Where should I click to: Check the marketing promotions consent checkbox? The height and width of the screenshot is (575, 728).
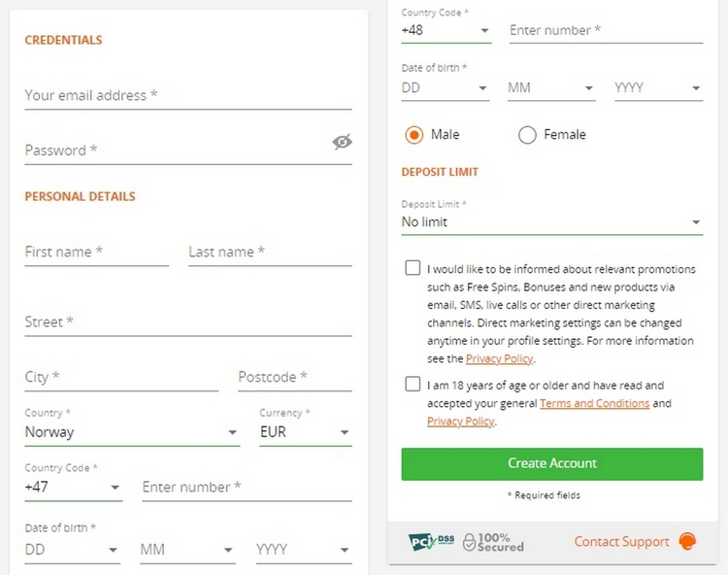coord(413,269)
